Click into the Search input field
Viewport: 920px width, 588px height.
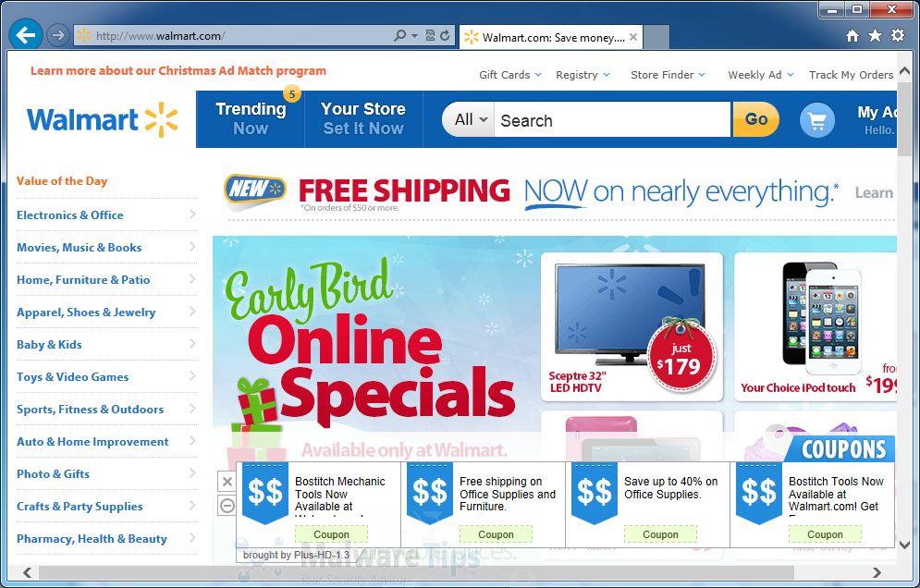pyautogui.click(x=612, y=120)
